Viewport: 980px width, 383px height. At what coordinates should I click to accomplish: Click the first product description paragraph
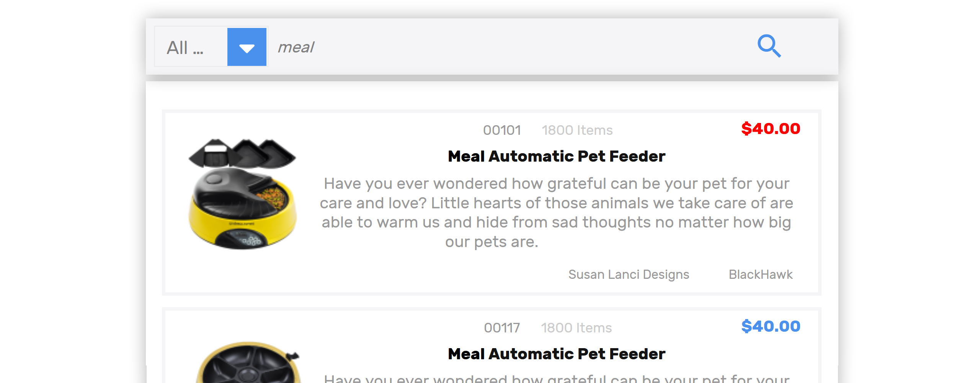pyautogui.click(x=557, y=213)
